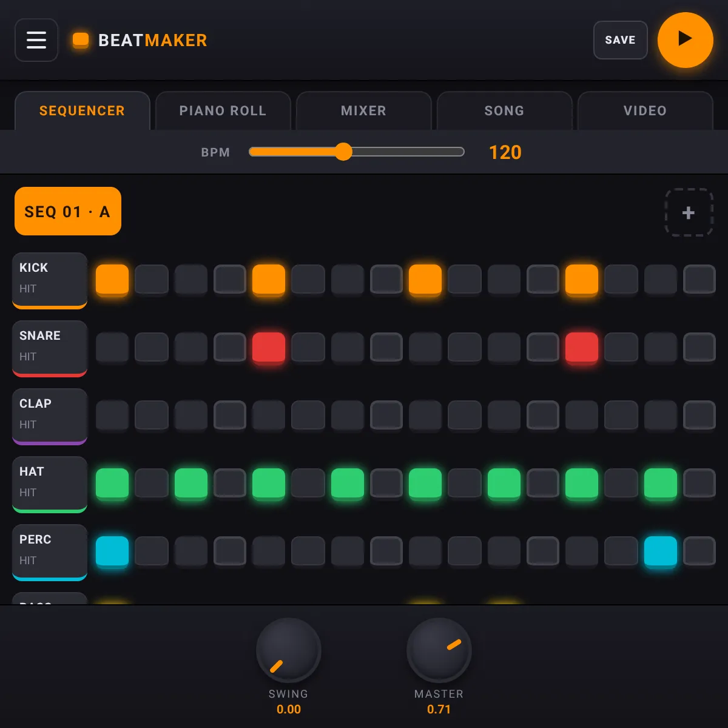The width and height of the screenshot is (728, 728).
Task: Turn off HAT step 5
Action: point(269,484)
